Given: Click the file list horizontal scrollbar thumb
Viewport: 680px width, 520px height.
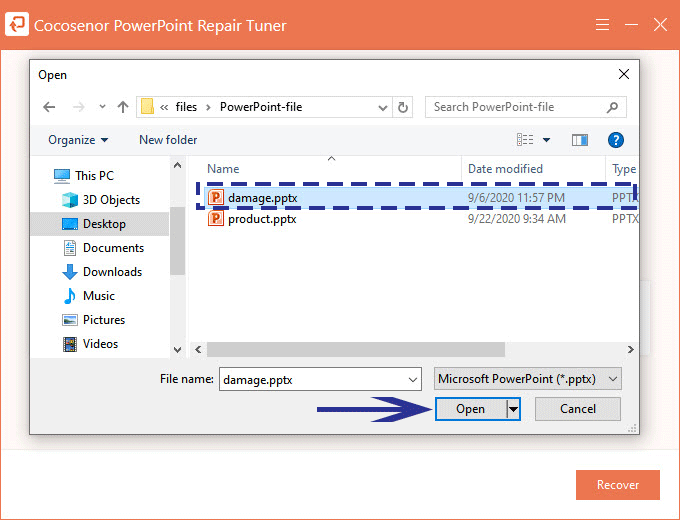Looking at the screenshot, I should [356, 350].
